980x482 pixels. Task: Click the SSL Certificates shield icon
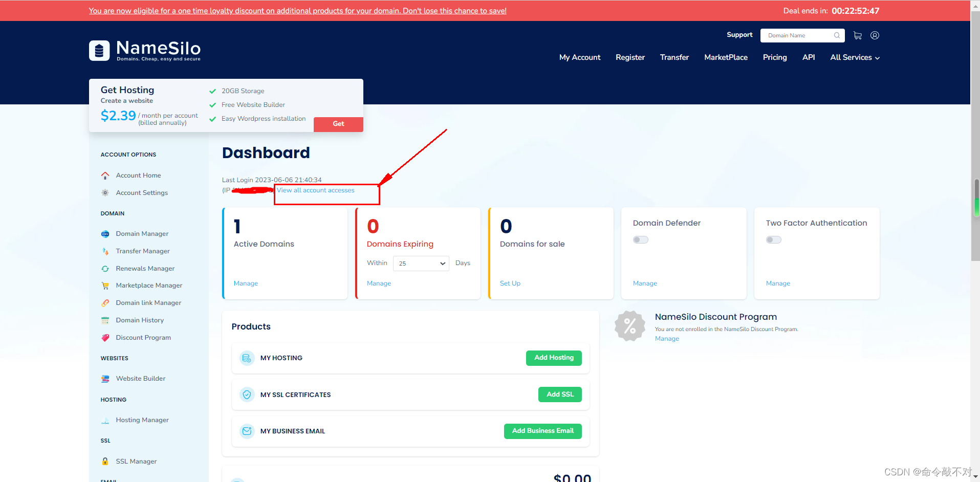247,395
